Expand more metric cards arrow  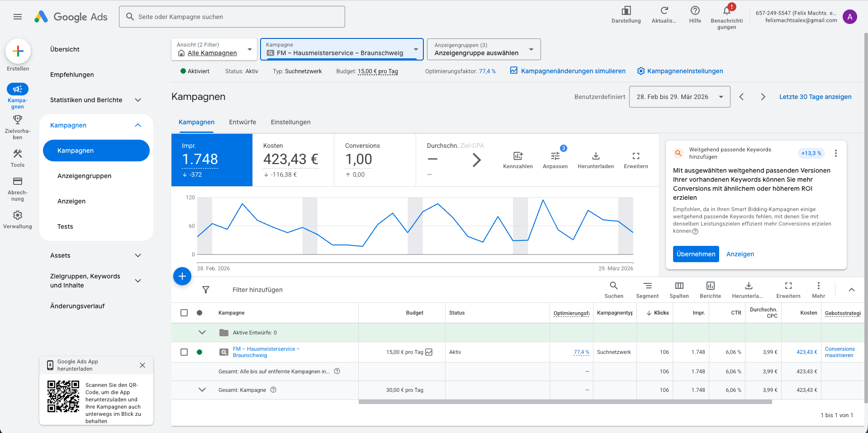point(477,160)
